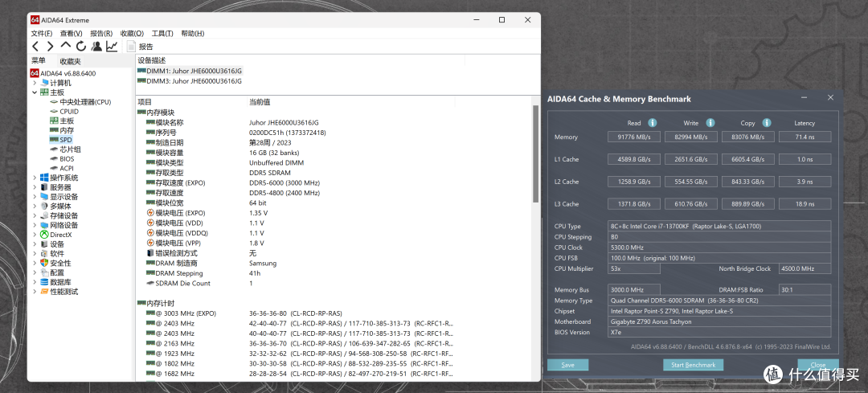Open the 收藏(O) menu

pos(132,33)
